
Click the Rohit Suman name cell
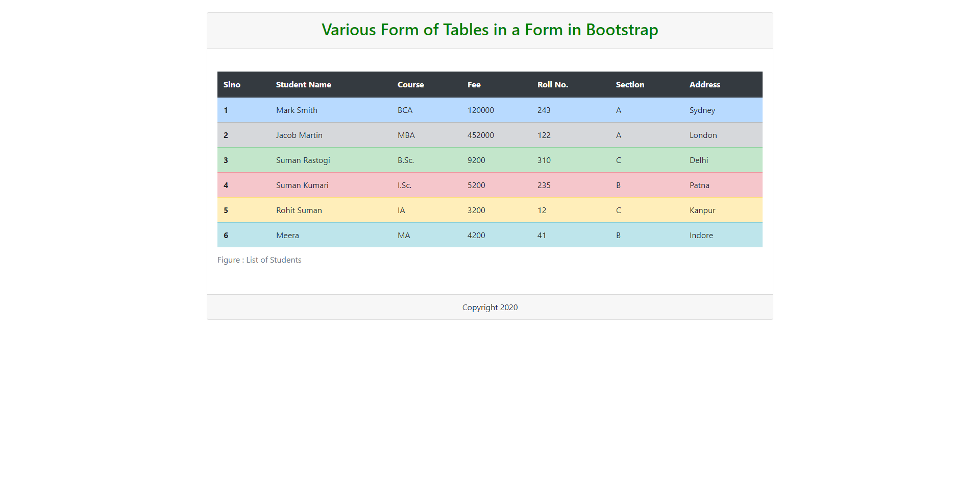click(x=299, y=210)
